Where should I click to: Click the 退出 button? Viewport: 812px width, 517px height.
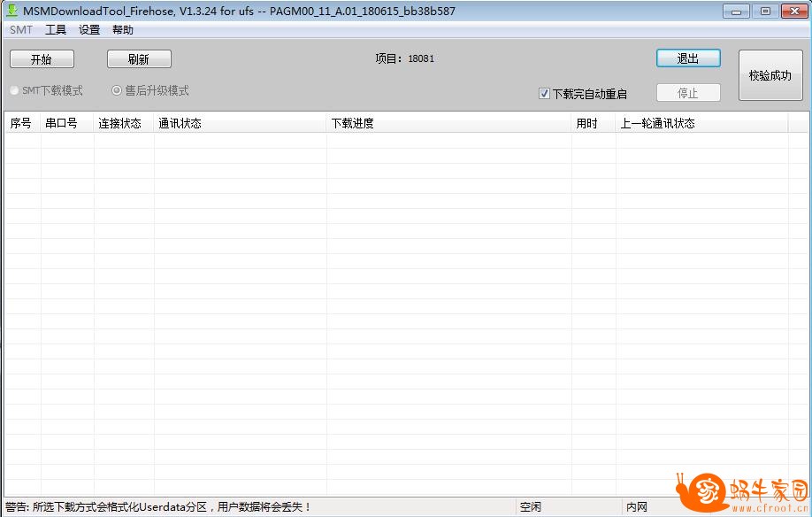pos(688,58)
